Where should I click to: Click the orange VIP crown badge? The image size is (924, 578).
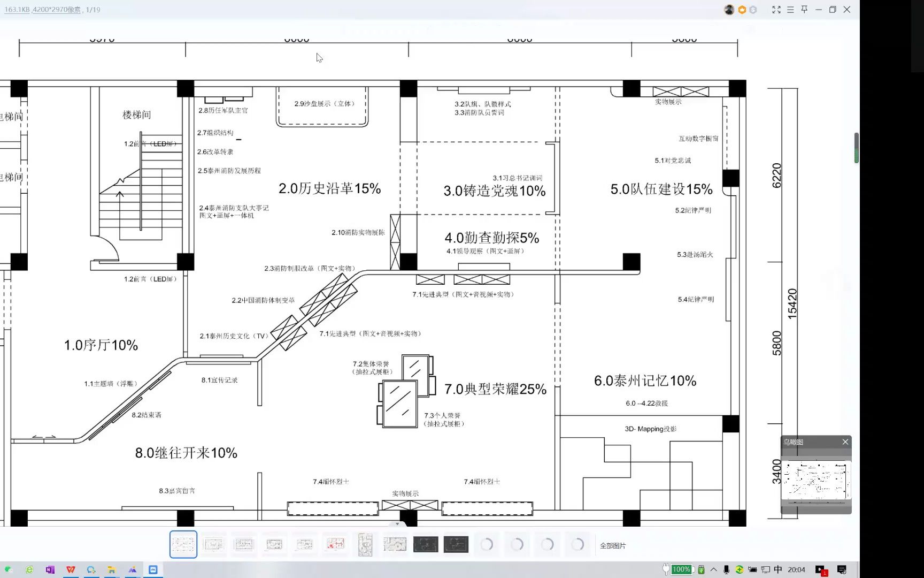pyautogui.click(x=742, y=10)
